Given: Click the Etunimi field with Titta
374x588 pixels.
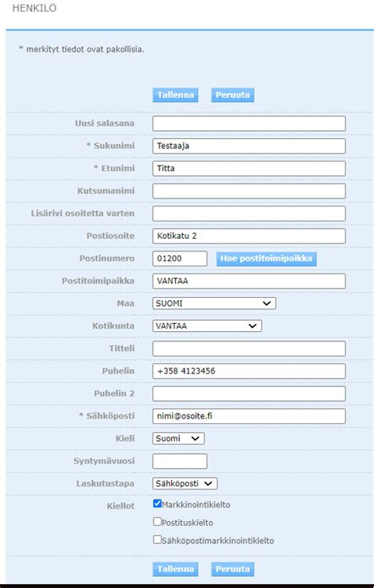Looking at the screenshot, I should [249, 169].
